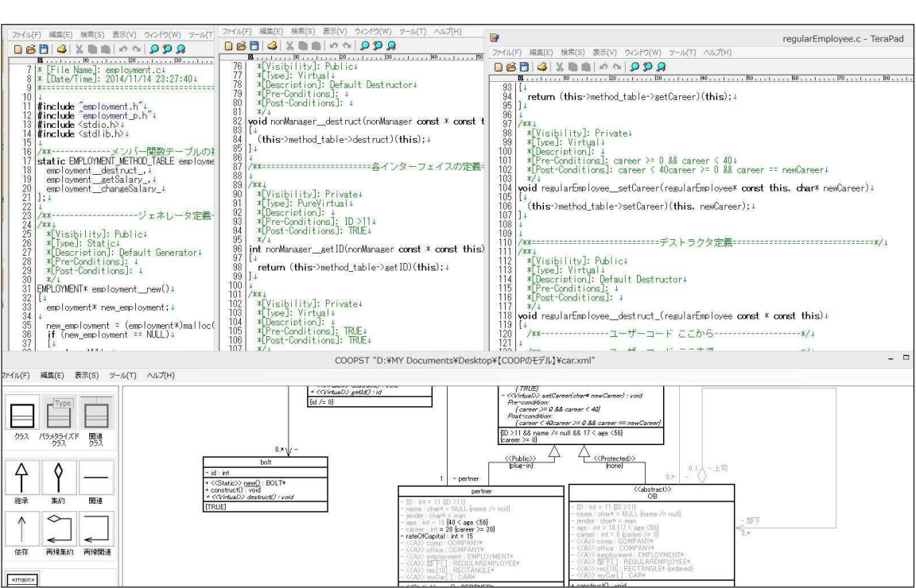The width and height of the screenshot is (916, 588).
Task: Click New file icon in employment.c TeraPad window
Action: tap(18, 49)
